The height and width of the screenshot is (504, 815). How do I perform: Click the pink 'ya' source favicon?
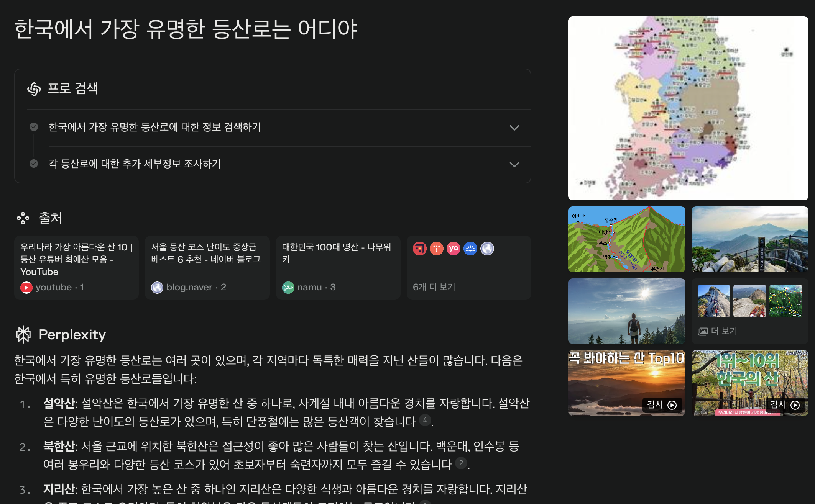(453, 249)
